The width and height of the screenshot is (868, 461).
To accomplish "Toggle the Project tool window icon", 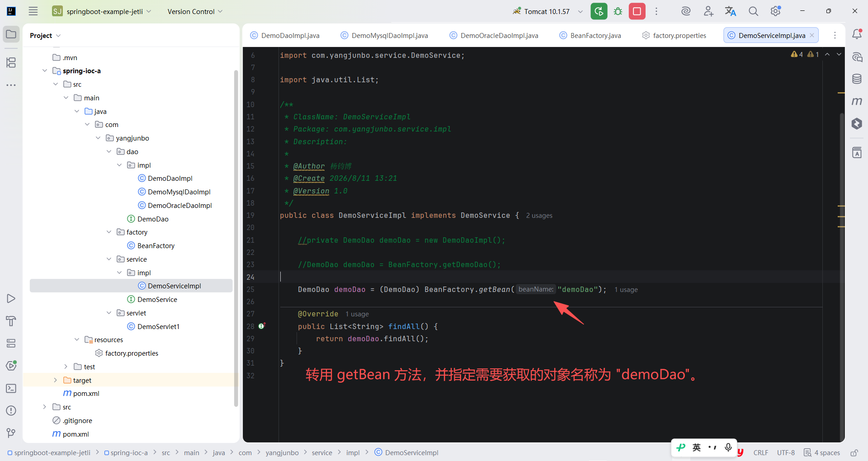I will coord(11,34).
